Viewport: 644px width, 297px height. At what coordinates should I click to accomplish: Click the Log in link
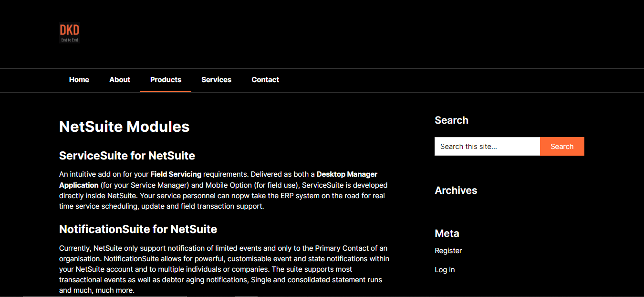(x=445, y=270)
